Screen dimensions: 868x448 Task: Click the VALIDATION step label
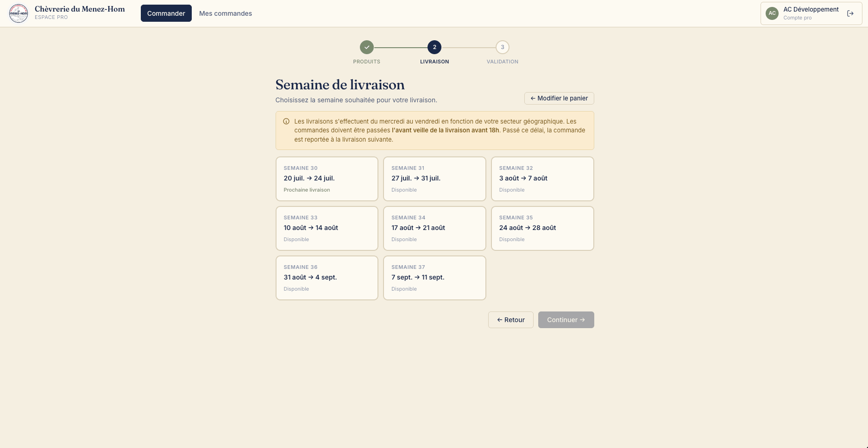[503, 62]
